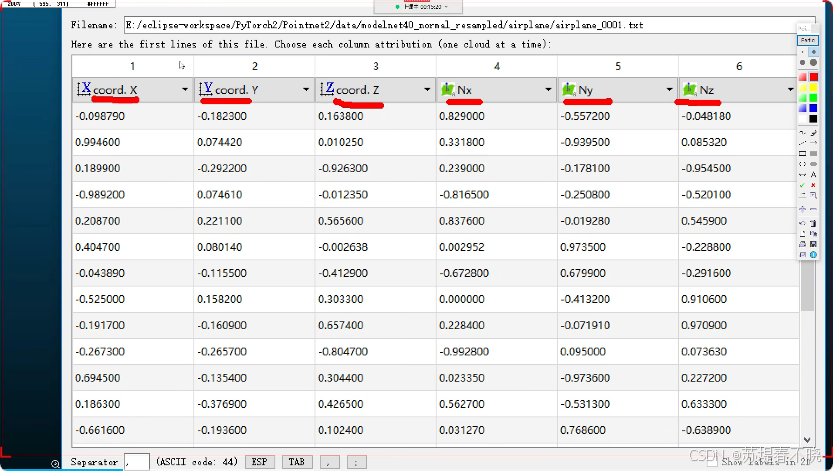Image resolution: width=833 pixels, height=471 pixels.
Task: Click the Z coordinate icon in column 3
Action: click(327, 89)
